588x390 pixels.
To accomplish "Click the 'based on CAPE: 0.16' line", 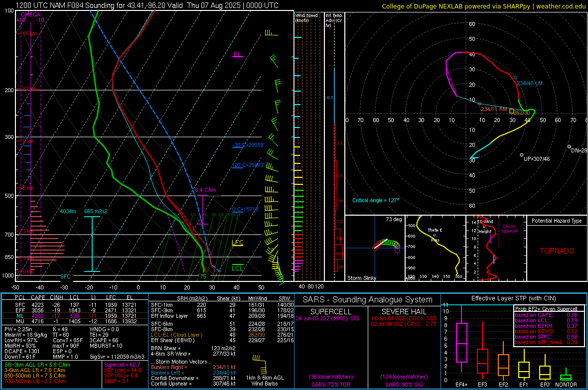I will (546, 315).
